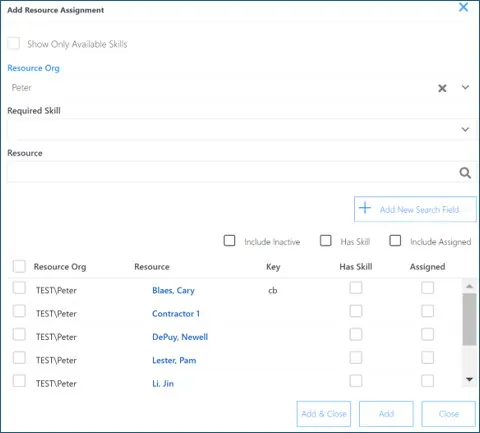This screenshot has height=433, width=480.
Task: Click the Resource search magnifier icon
Action: pos(465,173)
